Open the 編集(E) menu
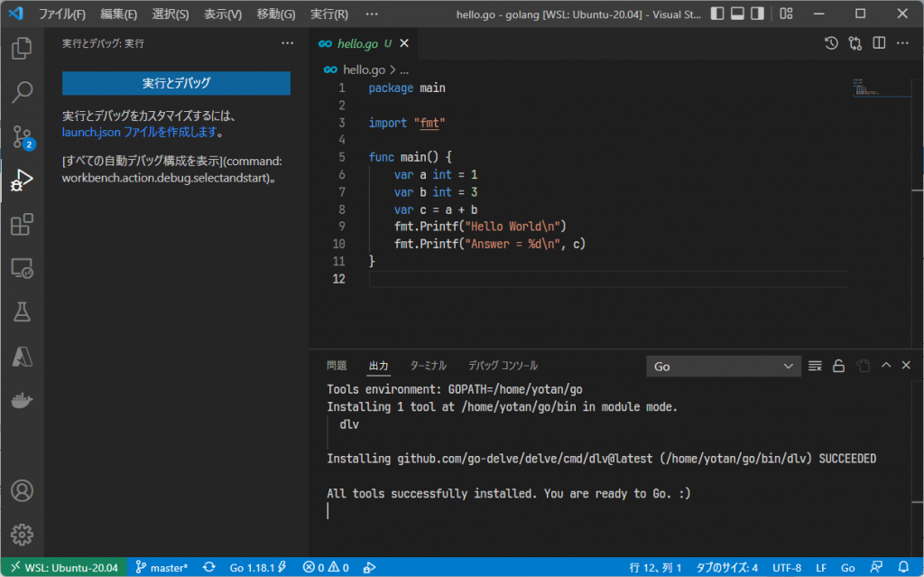Screen dimensions: 924x577 coord(118,14)
